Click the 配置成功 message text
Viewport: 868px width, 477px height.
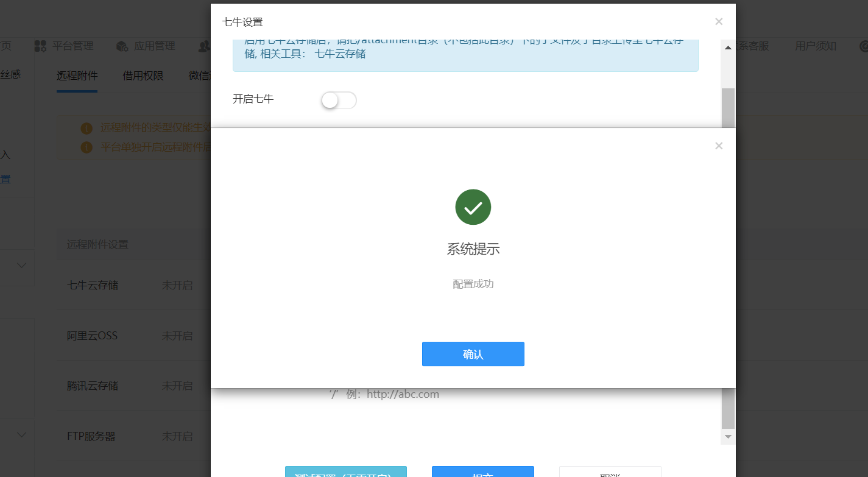pyautogui.click(x=473, y=284)
